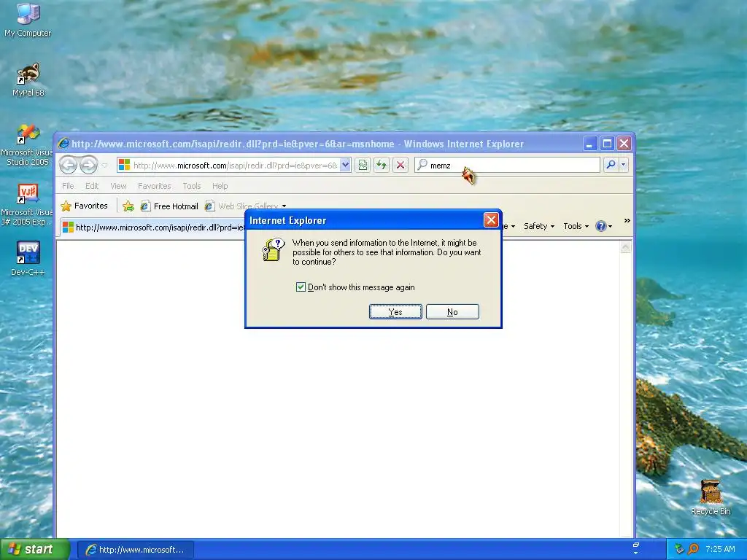Stop loading with the red X icon
747x560 pixels.
tap(400, 166)
